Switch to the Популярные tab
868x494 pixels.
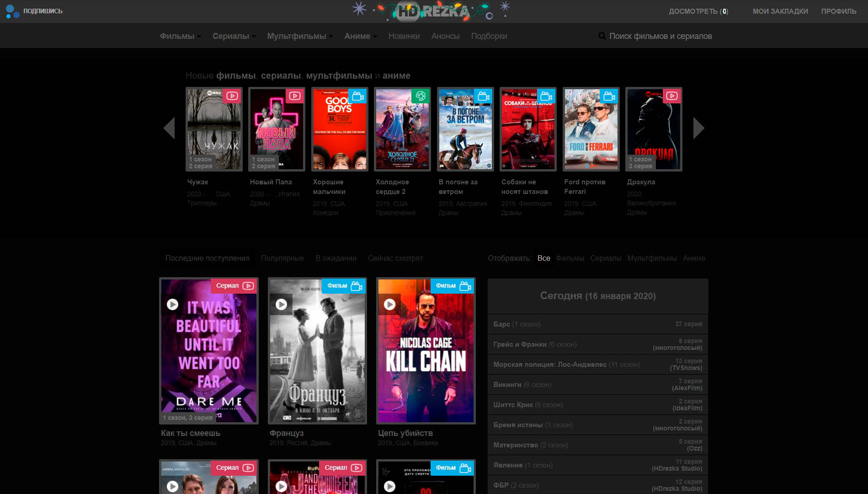click(x=282, y=258)
